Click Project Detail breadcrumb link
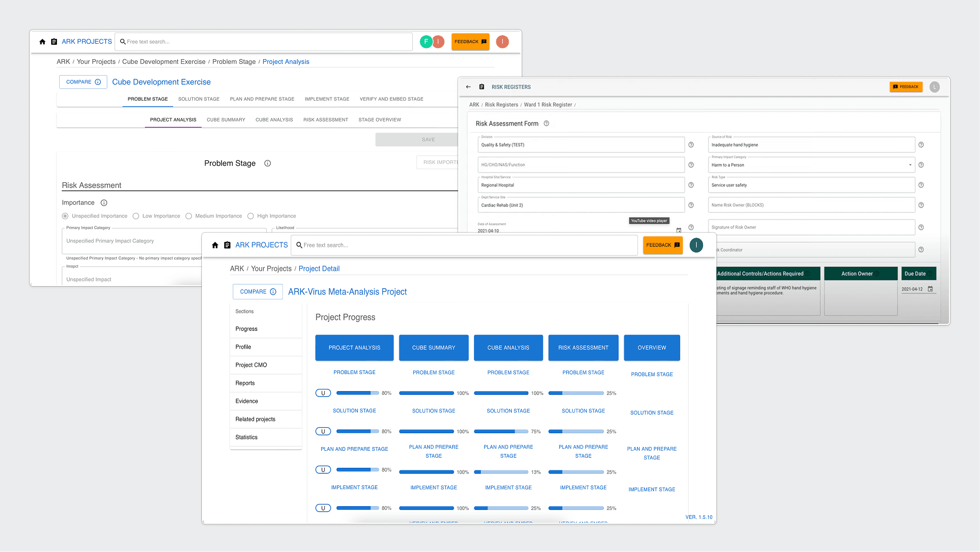 point(319,269)
